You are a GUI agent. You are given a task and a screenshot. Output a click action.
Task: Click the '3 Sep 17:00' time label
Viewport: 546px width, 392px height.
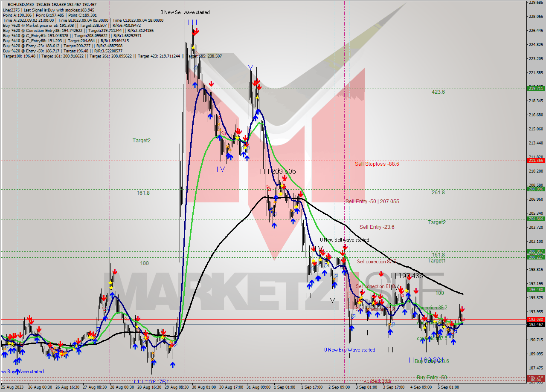pos(394,387)
